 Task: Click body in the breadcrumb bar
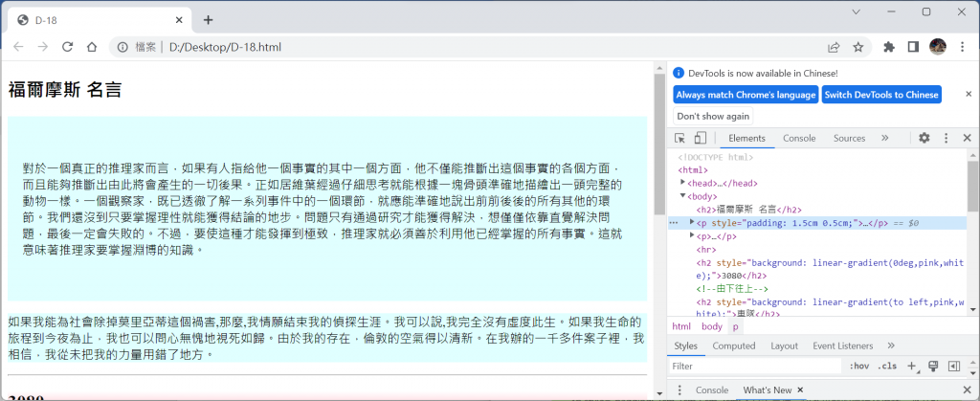coord(711,326)
